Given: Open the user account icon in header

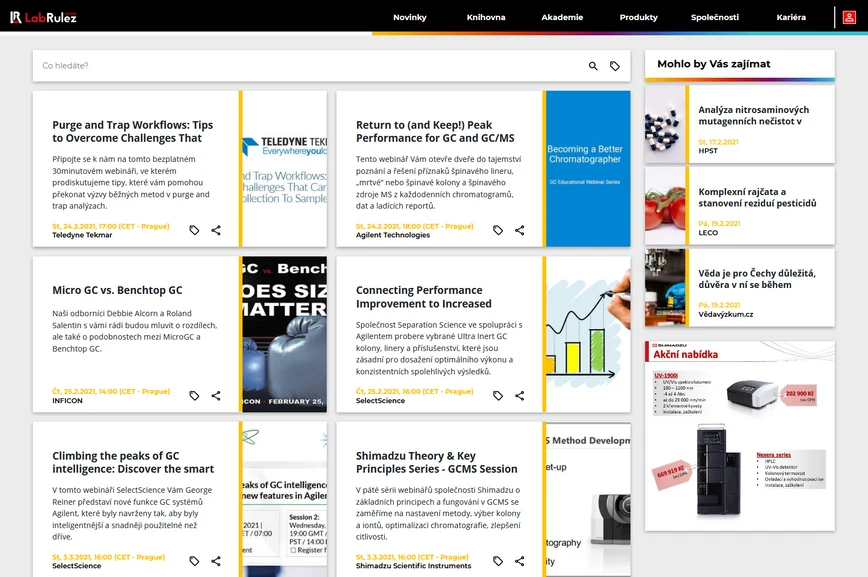Looking at the screenshot, I should (850, 17).
